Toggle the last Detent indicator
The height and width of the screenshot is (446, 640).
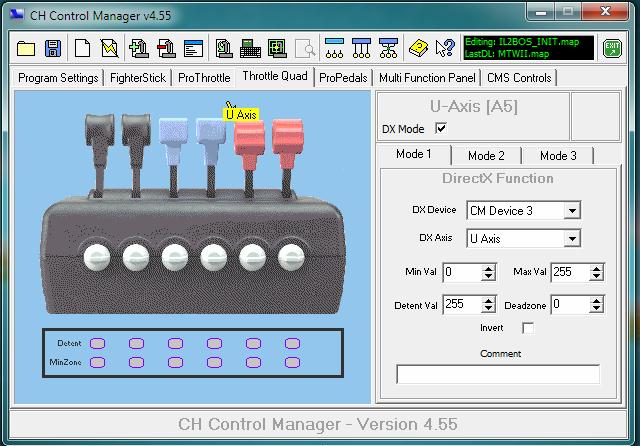pyautogui.click(x=292, y=343)
